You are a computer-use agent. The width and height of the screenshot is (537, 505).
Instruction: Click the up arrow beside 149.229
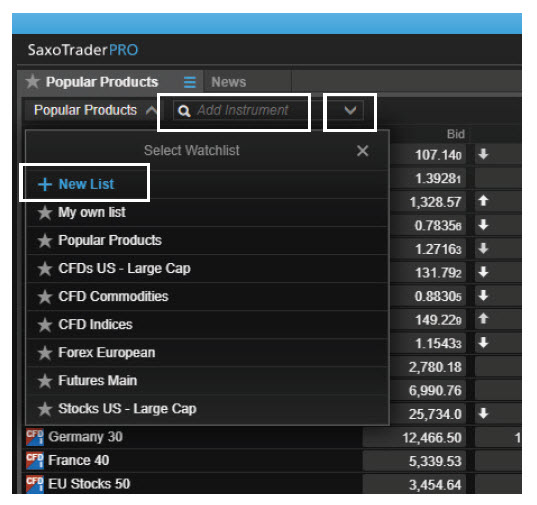tap(483, 319)
